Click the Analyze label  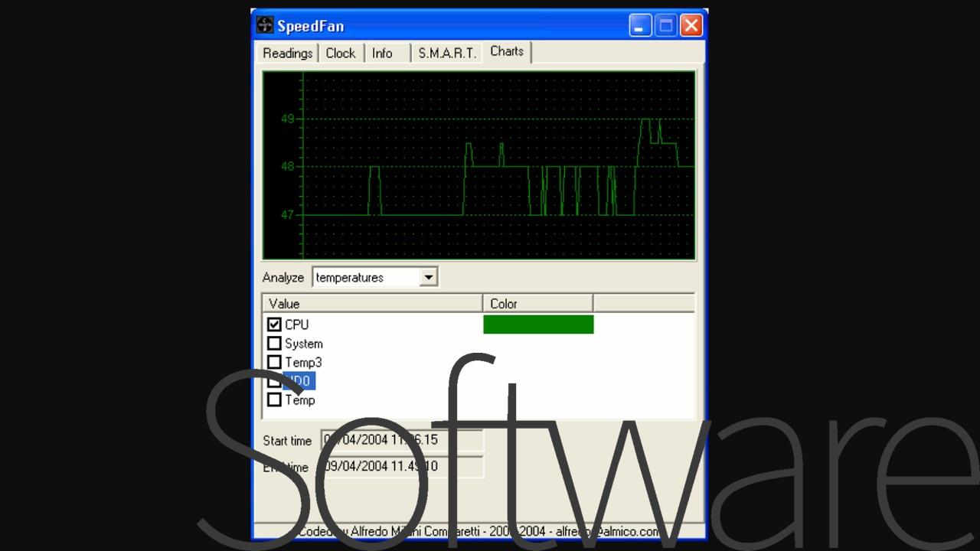coord(283,278)
